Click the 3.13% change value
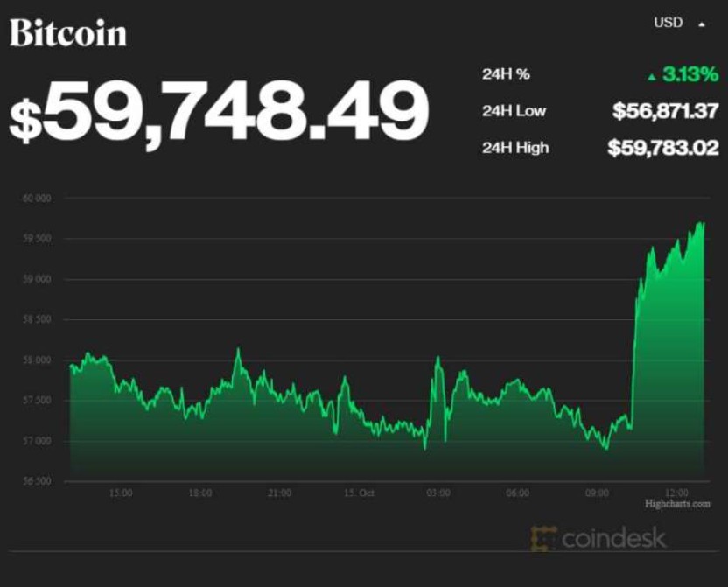The height and width of the screenshot is (587, 728). tap(689, 75)
